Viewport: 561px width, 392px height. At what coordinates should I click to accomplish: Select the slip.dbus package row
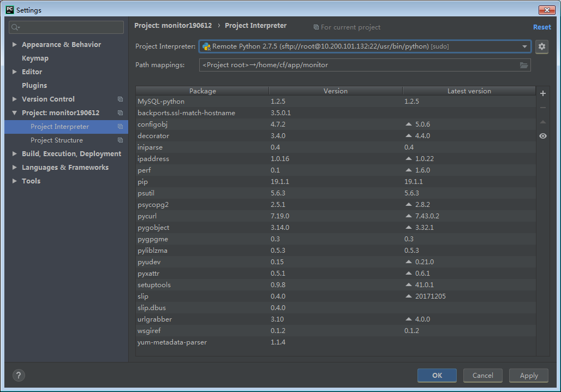click(x=336, y=307)
